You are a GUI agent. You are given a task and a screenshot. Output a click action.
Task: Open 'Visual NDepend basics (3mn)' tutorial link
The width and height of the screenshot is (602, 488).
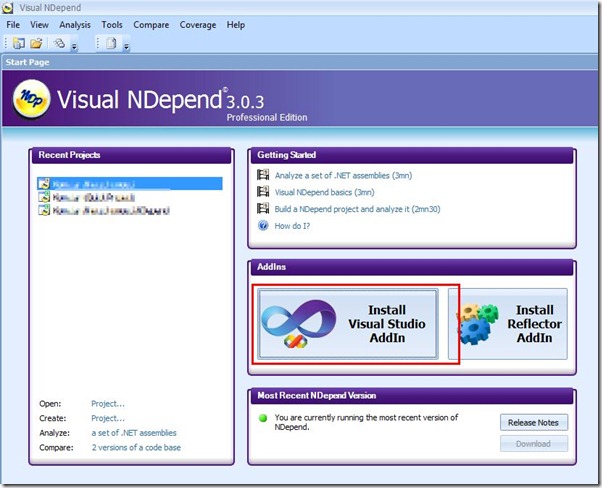coord(324,192)
